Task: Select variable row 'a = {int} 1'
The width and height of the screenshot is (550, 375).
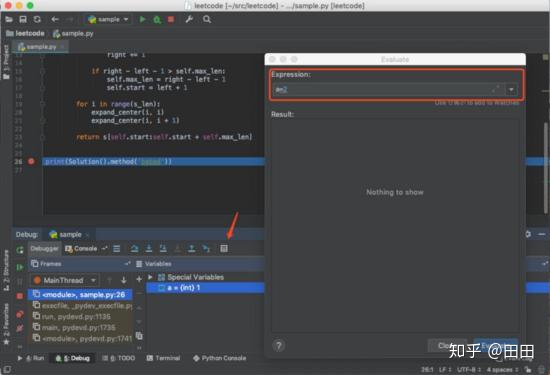Action: click(x=205, y=288)
